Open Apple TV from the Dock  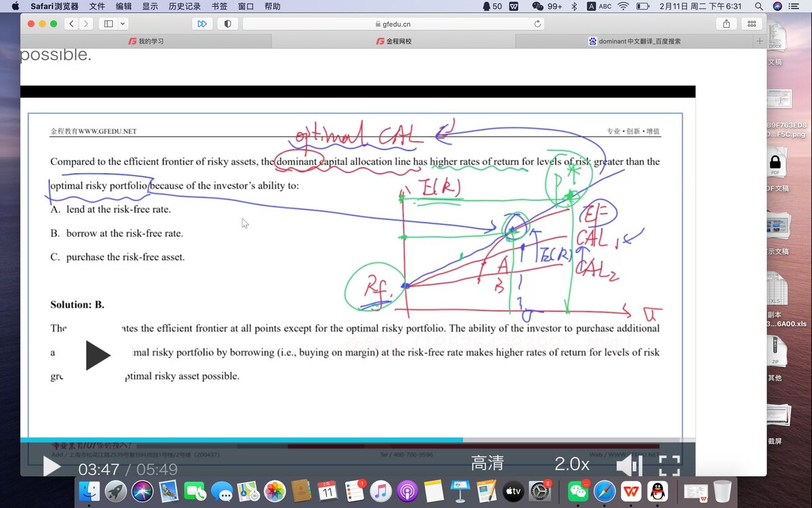point(513,490)
